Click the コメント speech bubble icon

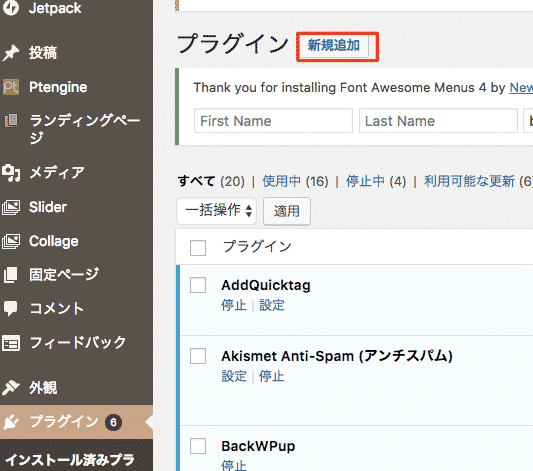click(x=11, y=309)
